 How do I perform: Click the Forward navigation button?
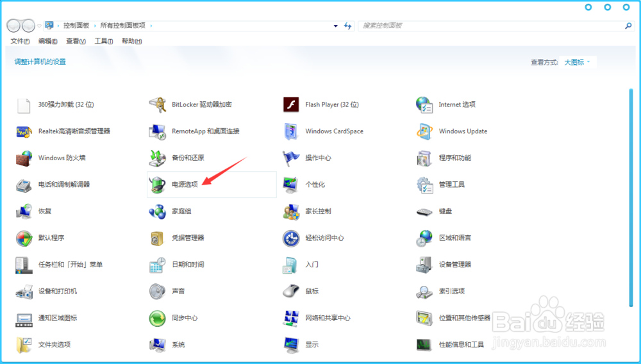click(28, 26)
